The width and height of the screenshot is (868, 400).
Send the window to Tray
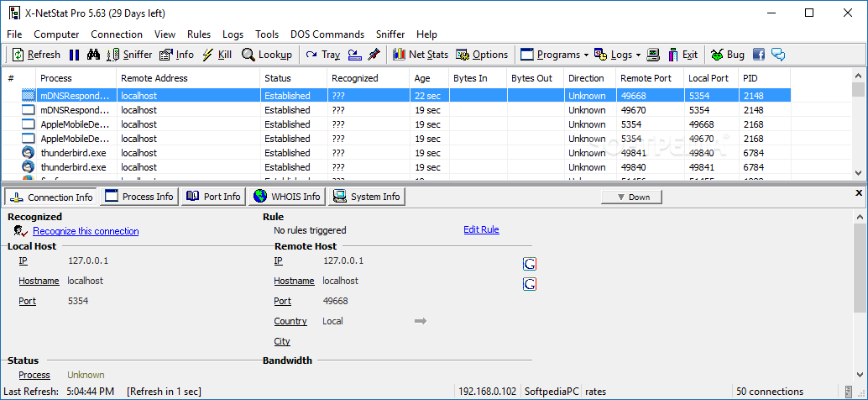coord(323,55)
